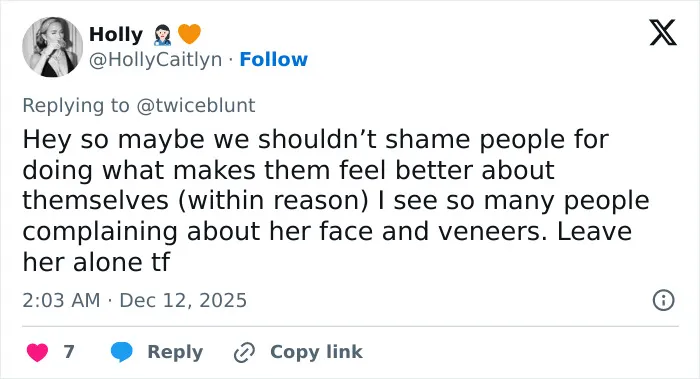The image size is (700, 379).
Task: Click the phrase '(within reason)' in the tweet
Action: click(x=273, y=200)
